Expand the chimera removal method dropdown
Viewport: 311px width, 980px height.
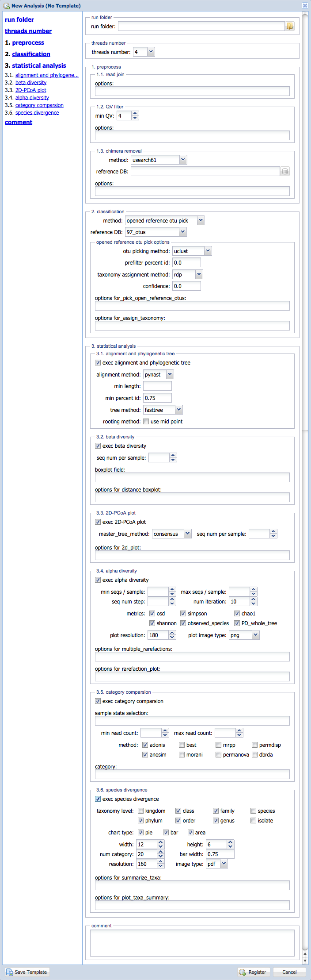(x=183, y=160)
